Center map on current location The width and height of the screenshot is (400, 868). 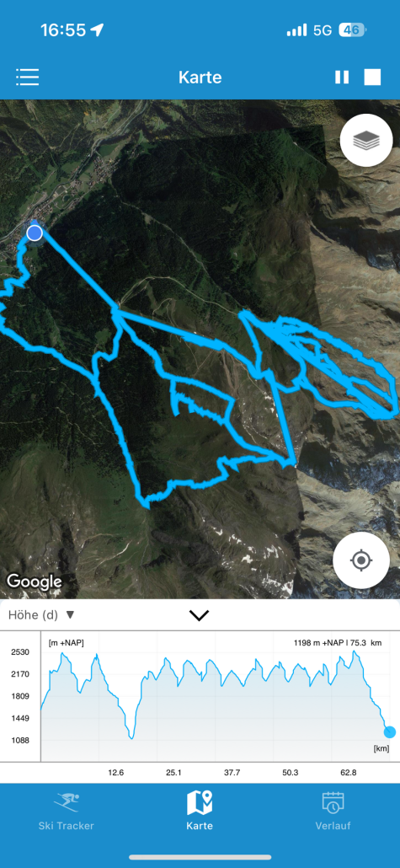tap(360, 560)
